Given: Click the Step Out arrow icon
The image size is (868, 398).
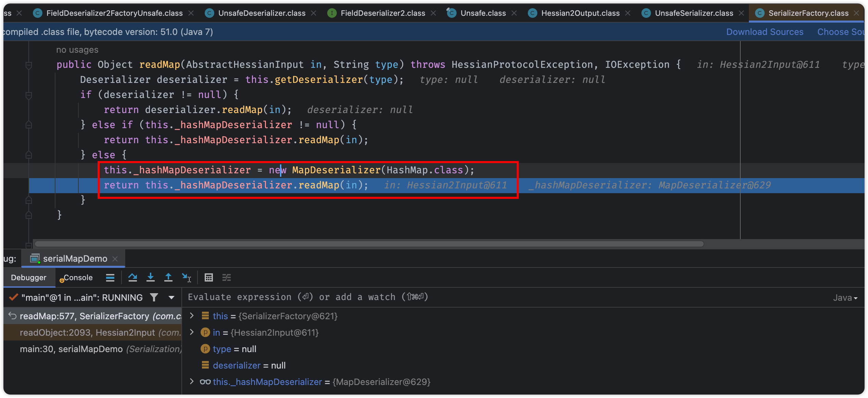Looking at the screenshot, I should (168, 277).
